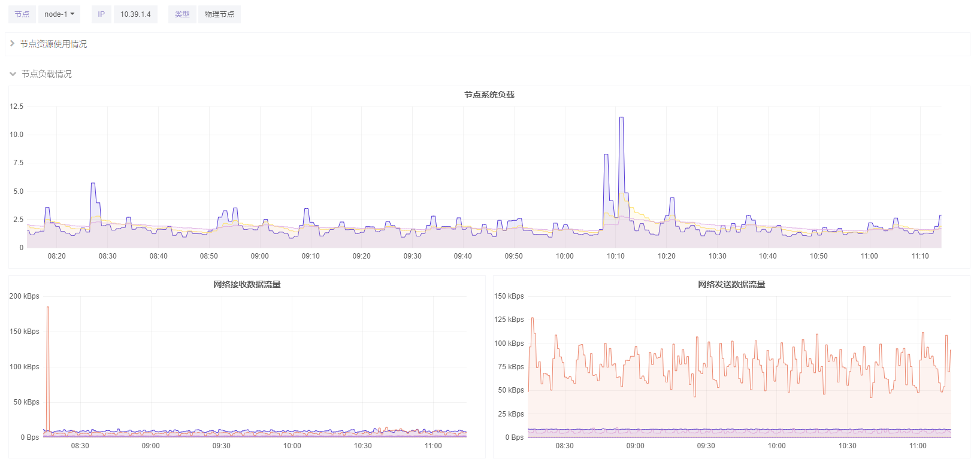The width and height of the screenshot is (980, 465).
Task: Click 11:10 tick on system load time axis
Action: [920, 256]
